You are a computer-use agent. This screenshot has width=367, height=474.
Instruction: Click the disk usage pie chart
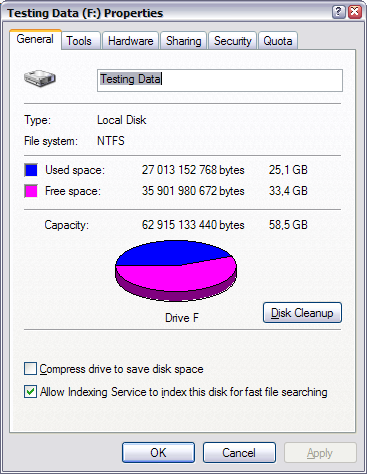[x=176, y=271]
